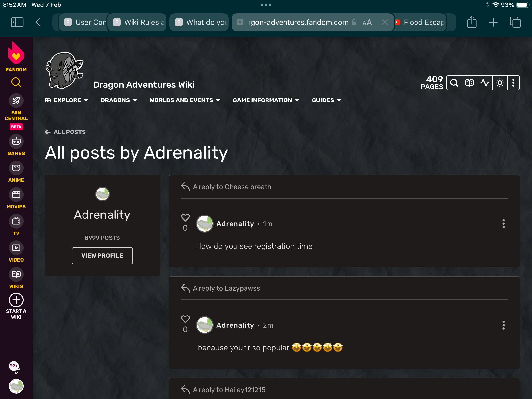
Task: Expand Worlds and Events dropdown
Action: coord(185,100)
